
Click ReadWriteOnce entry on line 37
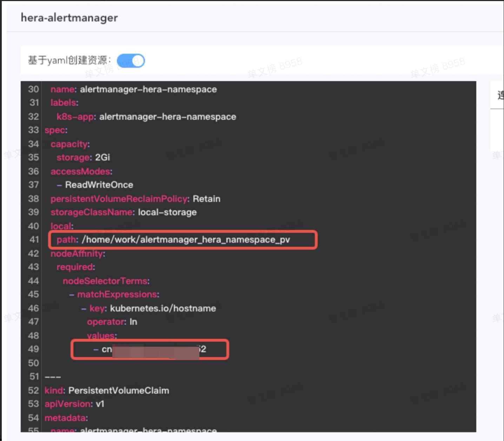click(x=99, y=185)
